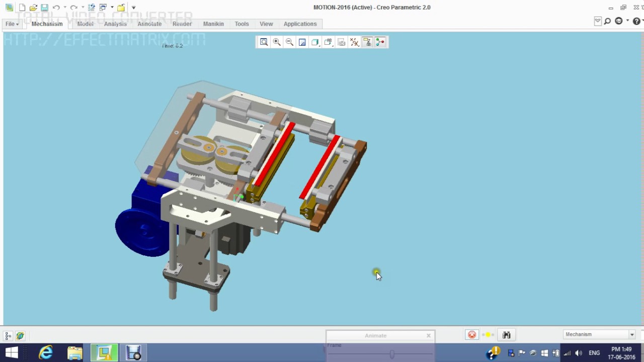This screenshot has width=644, height=362.
Task: Open the Tools tab
Action: (x=242, y=24)
